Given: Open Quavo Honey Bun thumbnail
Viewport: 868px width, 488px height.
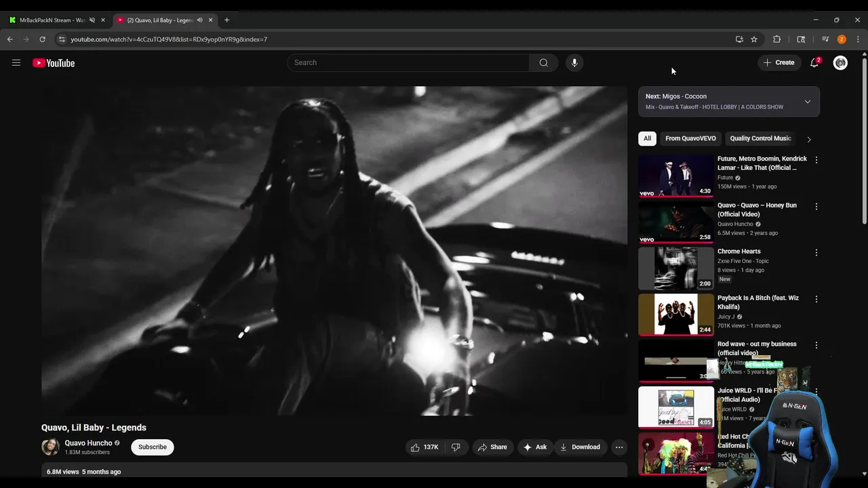Looking at the screenshot, I should (676, 222).
